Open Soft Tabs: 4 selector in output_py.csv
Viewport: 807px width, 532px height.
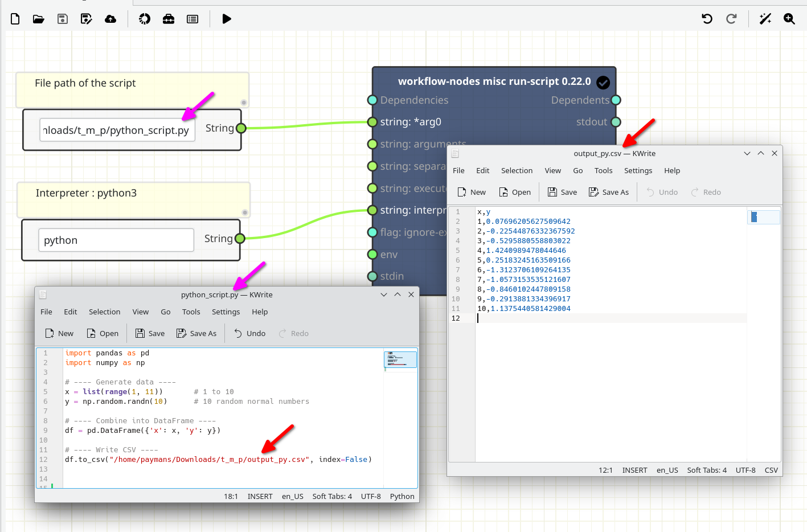[x=707, y=470]
